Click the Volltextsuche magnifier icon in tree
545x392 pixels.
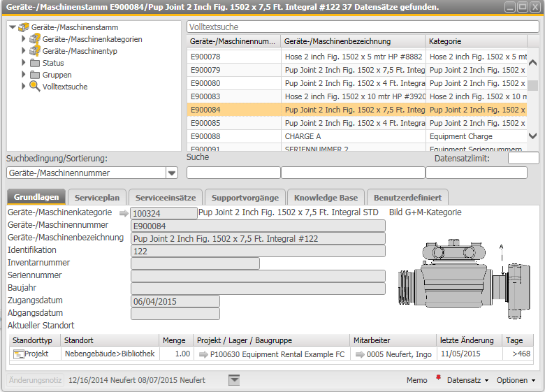pos(34,87)
